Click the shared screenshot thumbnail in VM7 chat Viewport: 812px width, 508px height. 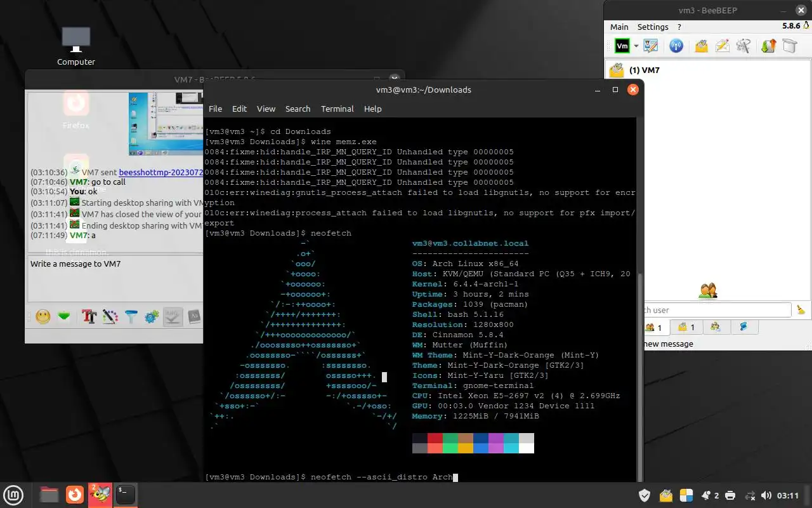pos(166,124)
